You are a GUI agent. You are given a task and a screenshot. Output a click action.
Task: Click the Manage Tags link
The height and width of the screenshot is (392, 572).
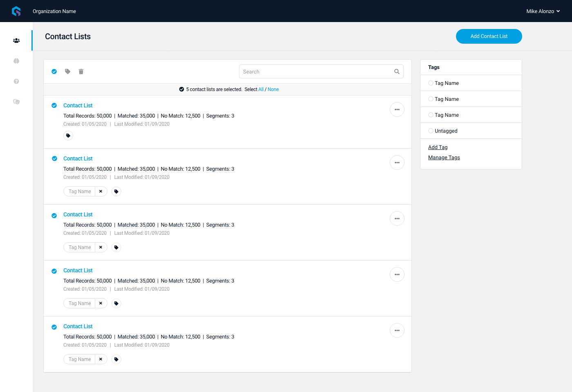coord(444,158)
